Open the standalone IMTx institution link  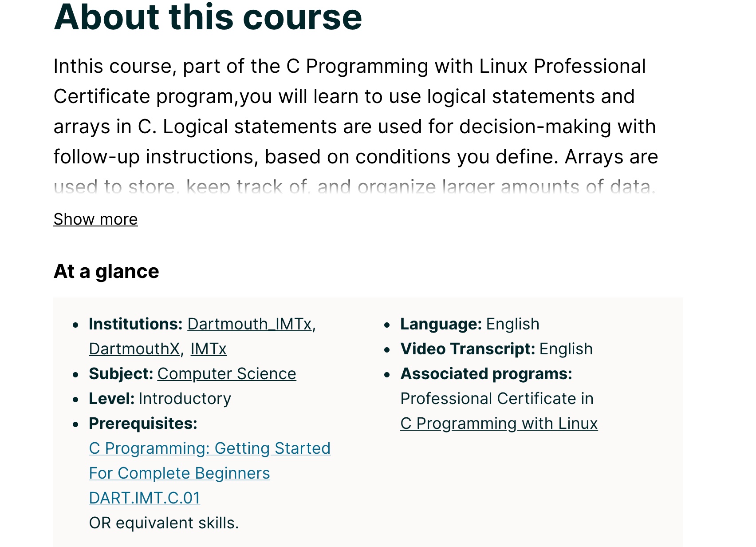[x=209, y=349]
